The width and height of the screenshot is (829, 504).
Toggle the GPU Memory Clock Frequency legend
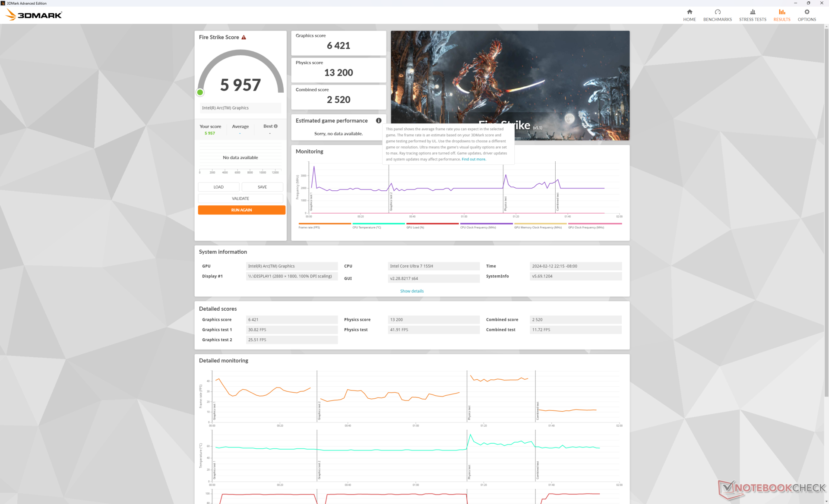(540, 226)
